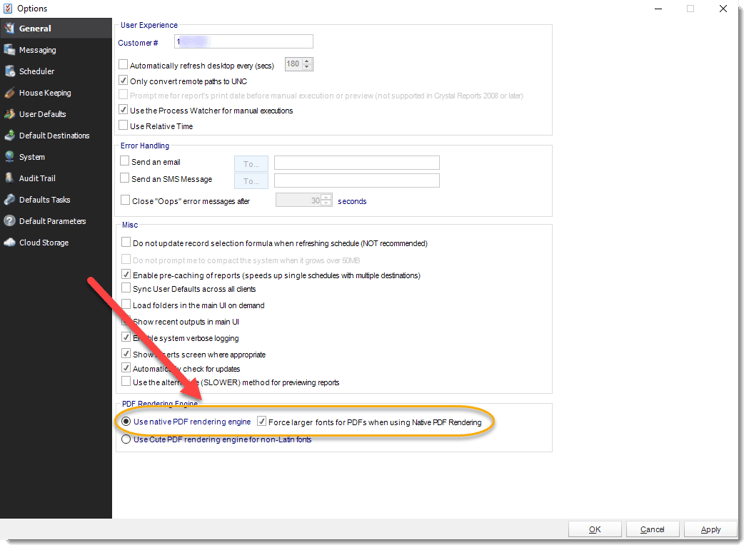Close the Options window
The height and width of the screenshot is (550, 749).
723,9
